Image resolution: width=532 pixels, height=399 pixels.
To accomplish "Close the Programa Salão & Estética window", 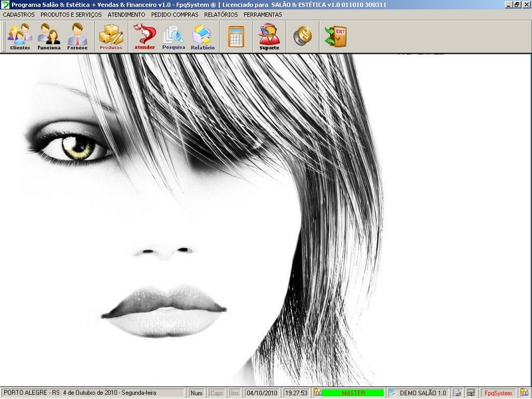I will 525,5.
